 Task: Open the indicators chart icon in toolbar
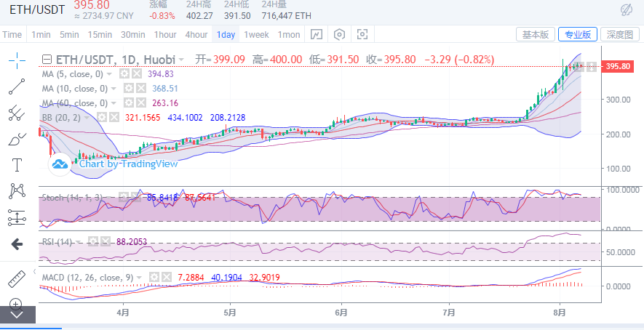tap(316, 34)
